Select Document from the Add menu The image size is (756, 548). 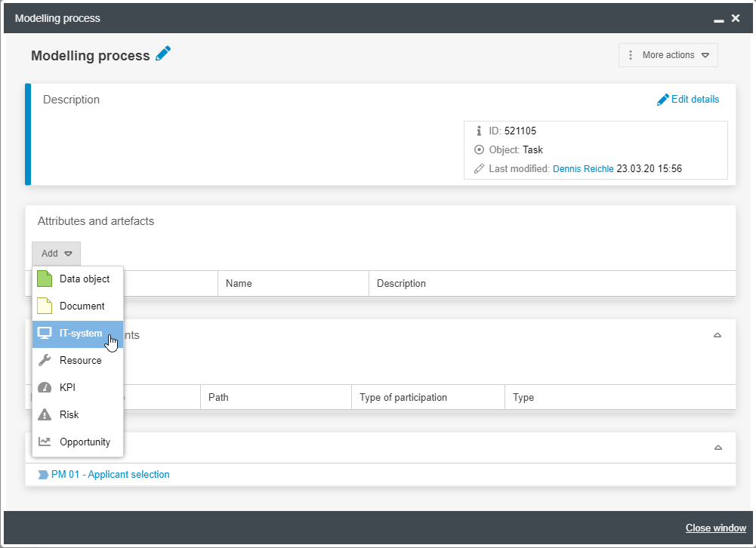[82, 306]
